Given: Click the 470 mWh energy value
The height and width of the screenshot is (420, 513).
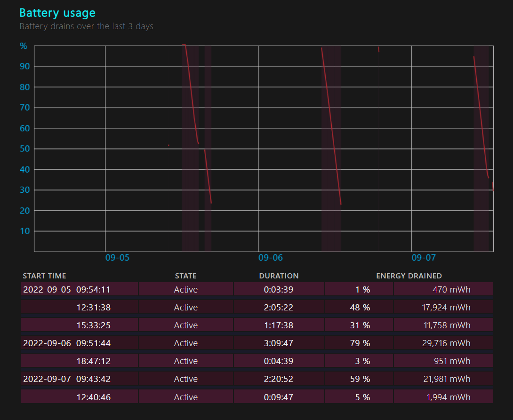Looking at the screenshot, I should point(451,289).
